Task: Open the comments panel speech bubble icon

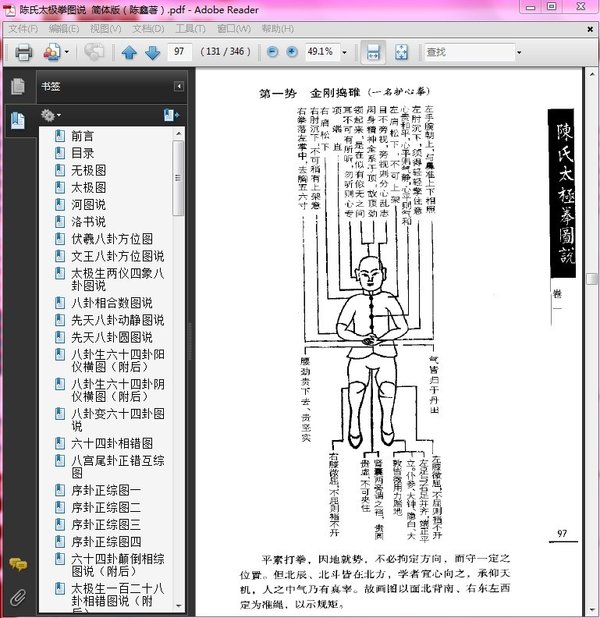Action: 17,565
